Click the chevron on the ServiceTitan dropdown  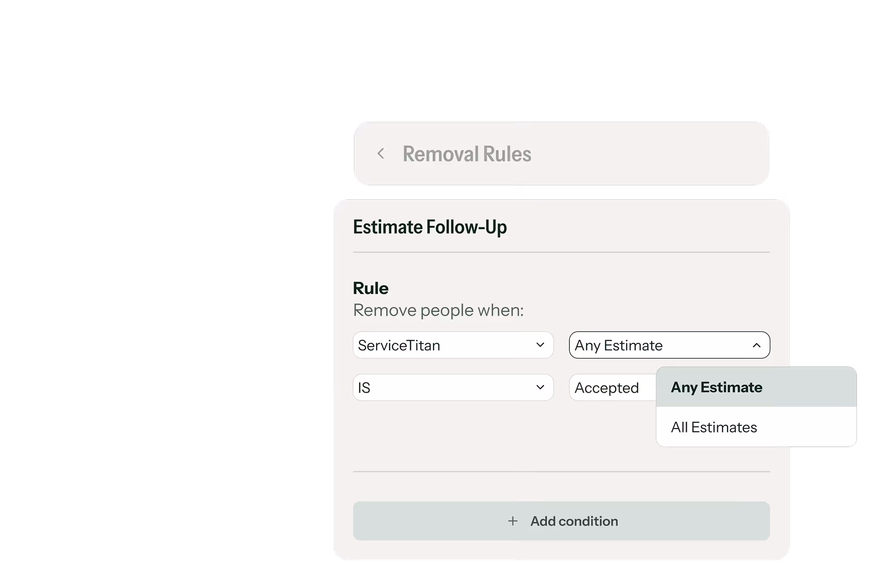pos(540,345)
